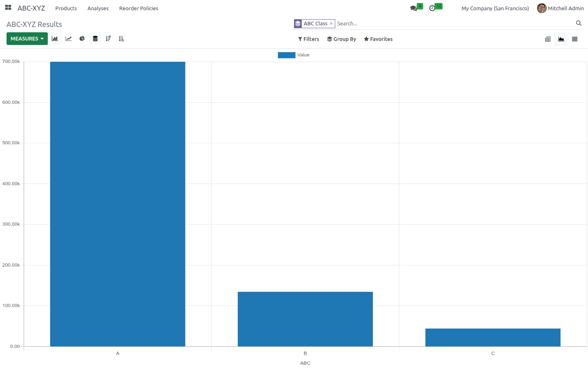Open the apps home menu grid icon
Image resolution: width=588 pixels, height=368 pixels.
pyautogui.click(x=8, y=8)
